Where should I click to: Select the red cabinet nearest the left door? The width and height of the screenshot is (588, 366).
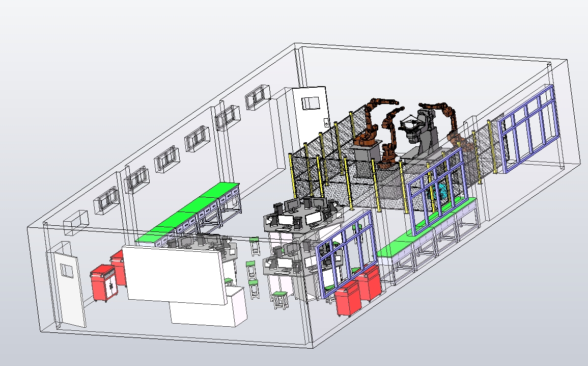point(104,283)
